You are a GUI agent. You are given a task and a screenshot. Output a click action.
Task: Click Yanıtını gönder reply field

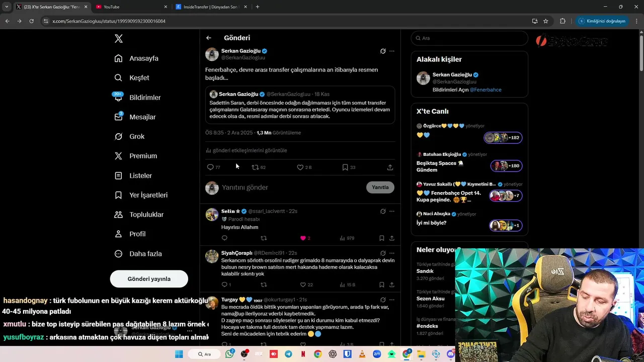click(292, 188)
